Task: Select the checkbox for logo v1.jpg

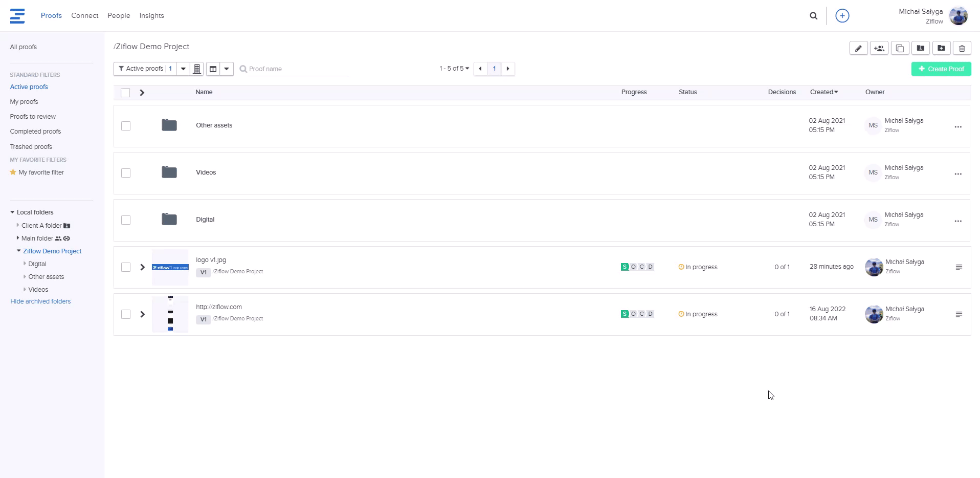Action: (x=126, y=267)
